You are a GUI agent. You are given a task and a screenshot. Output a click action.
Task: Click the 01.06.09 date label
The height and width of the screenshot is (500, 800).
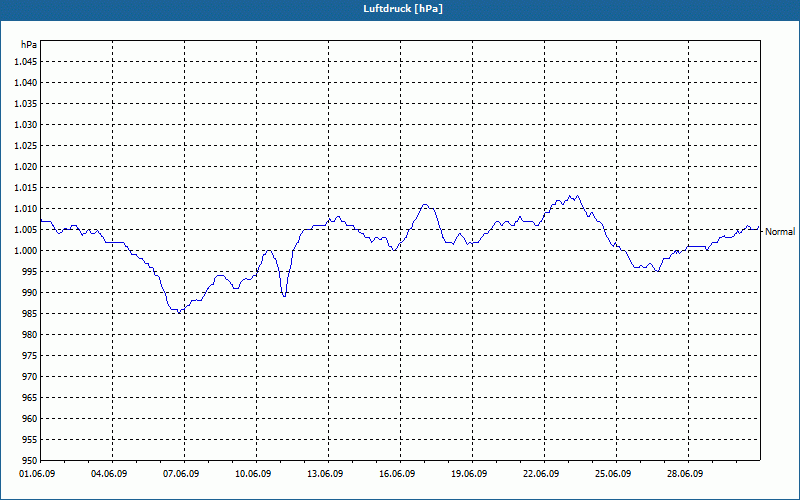click(x=37, y=474)
